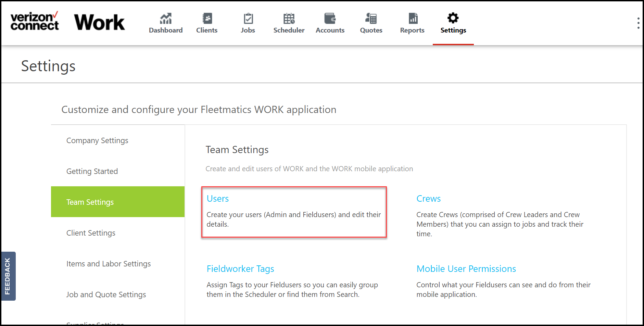Image resolution: width=644 pixels, height=326 pixels.
Task: Open Company Settings in sidebar
Action: tap(97, 140)
